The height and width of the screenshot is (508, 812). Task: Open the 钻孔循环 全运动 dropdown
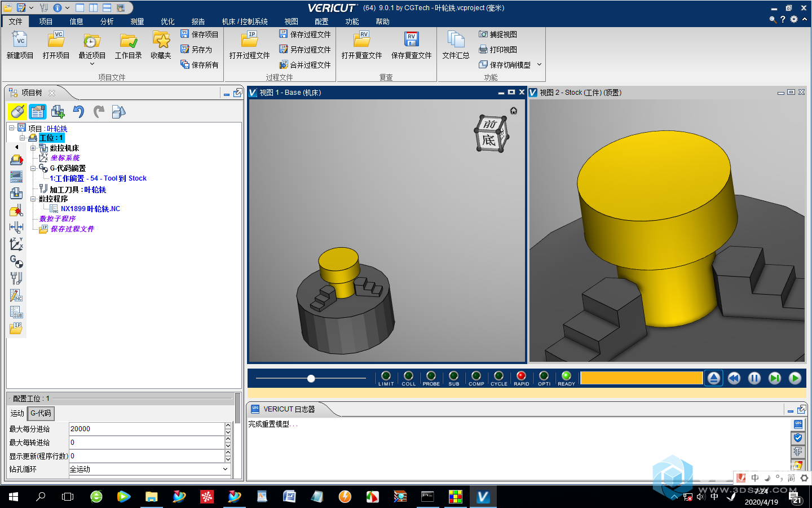(226, 469)
